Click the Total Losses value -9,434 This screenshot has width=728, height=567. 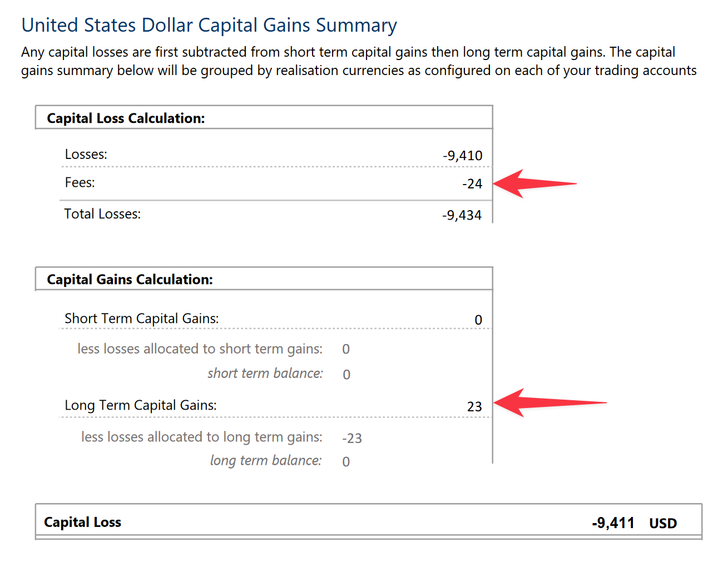coord(462,215)
